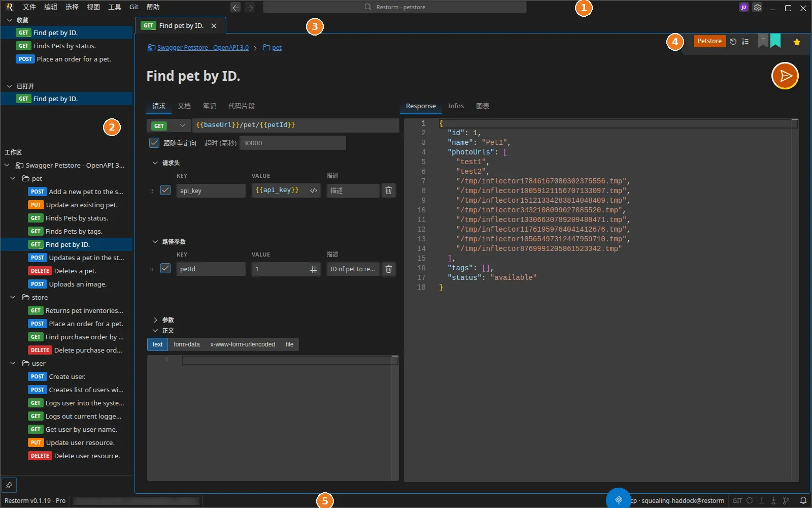The image size is (812, 508).
Task: Open the 文件 menu
Action: coord(29,7)
